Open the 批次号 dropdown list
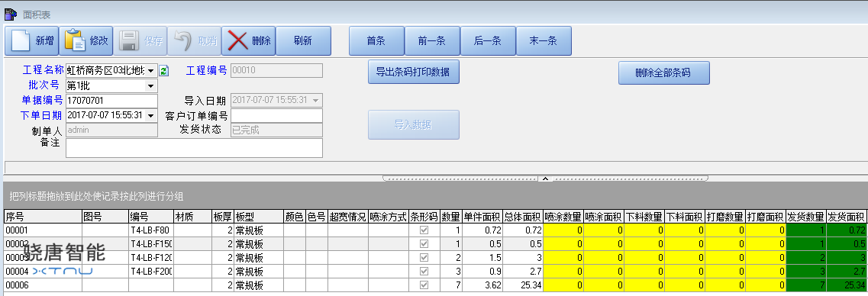This screenshot has width=868, height=296. click(x=151, y=85)
